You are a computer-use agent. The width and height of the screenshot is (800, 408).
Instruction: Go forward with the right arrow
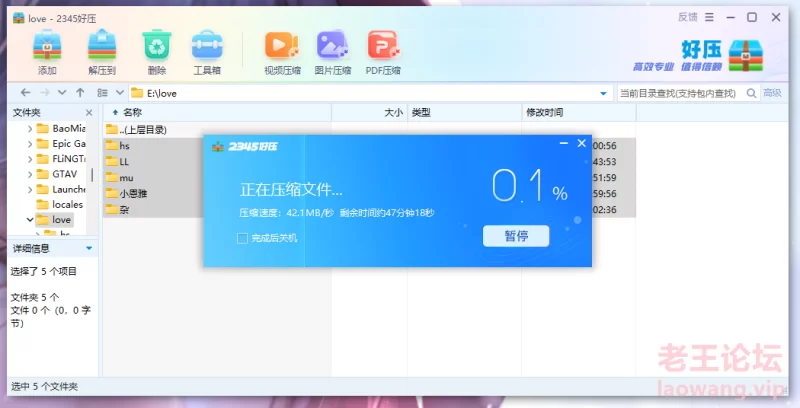[x=44, y=93]
